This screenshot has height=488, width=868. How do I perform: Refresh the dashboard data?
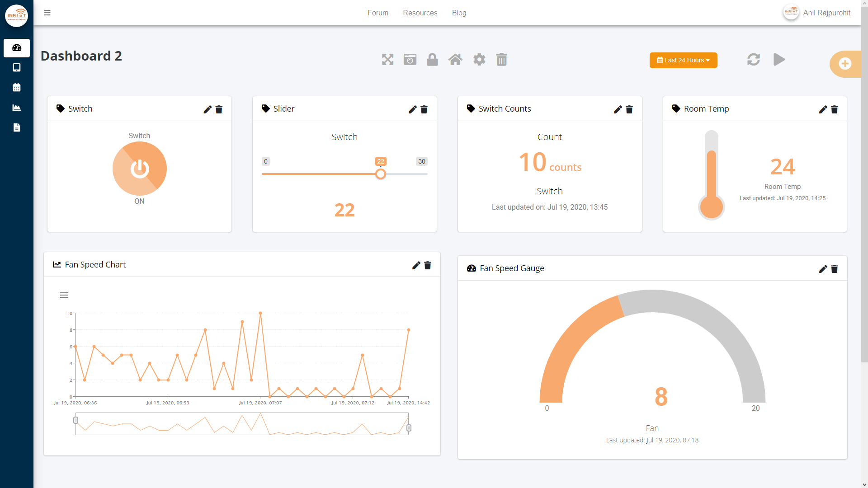[x=754, y=60]
